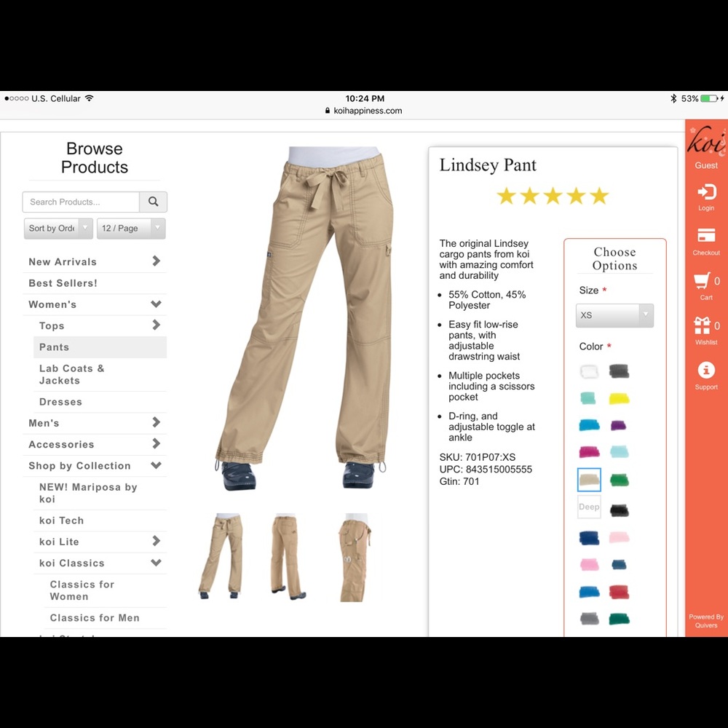Click the koi logo
Image resolution: width=728 pixels, height=728 pixels.
706,141
